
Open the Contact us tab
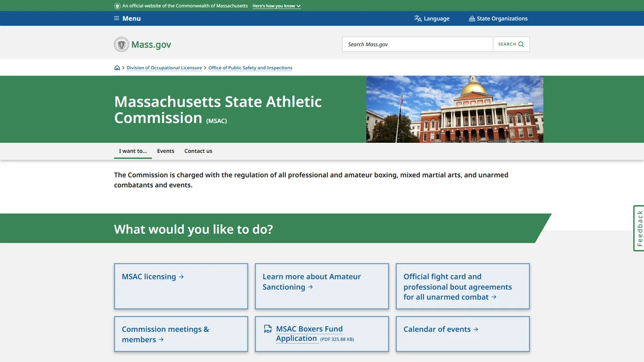tap(198, 151)
